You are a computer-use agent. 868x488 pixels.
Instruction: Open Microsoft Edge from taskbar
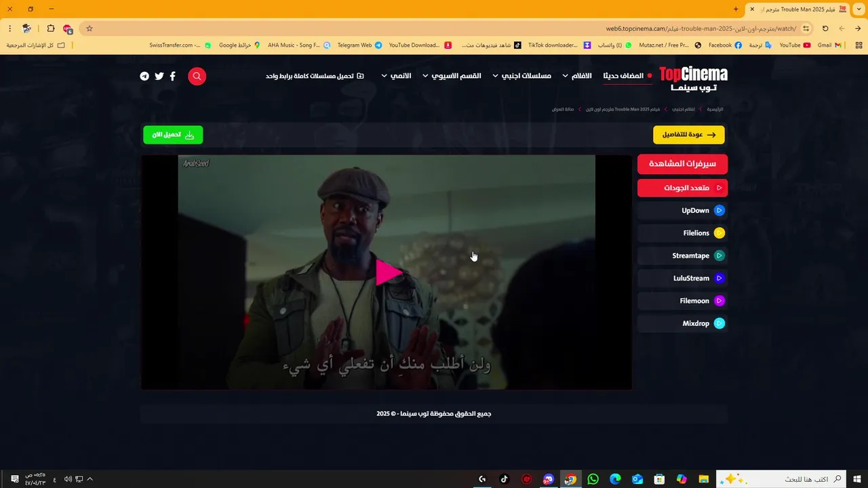coord(615,479)
